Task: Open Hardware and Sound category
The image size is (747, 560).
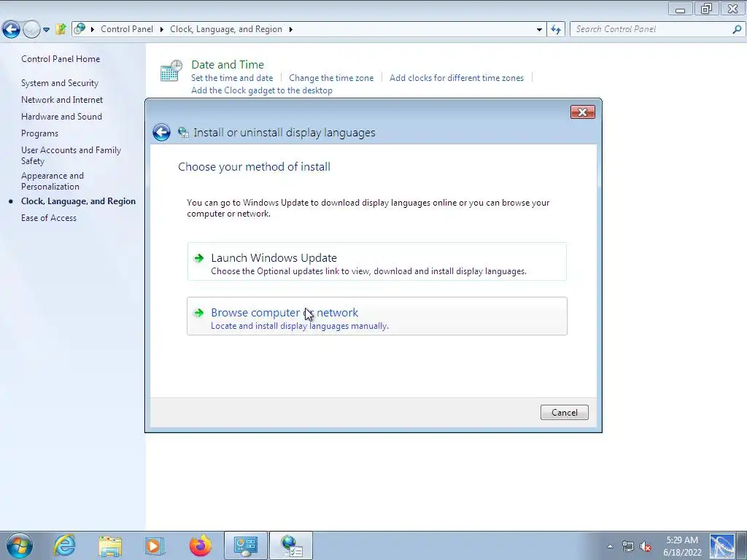Action: 61,116
